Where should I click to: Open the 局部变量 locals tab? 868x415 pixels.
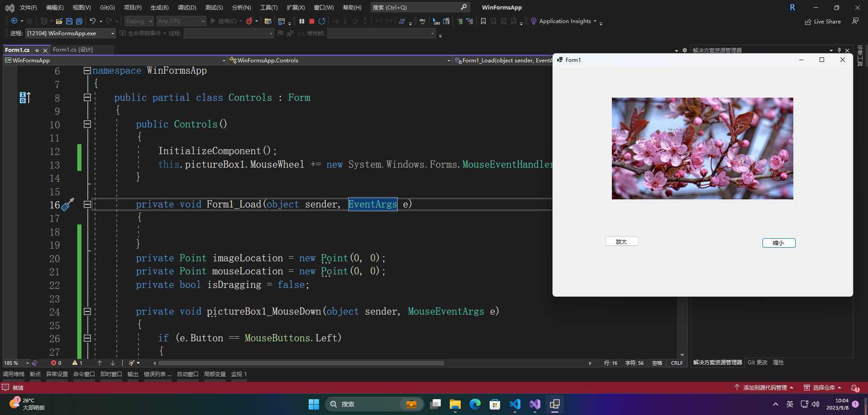pos(215,374)
